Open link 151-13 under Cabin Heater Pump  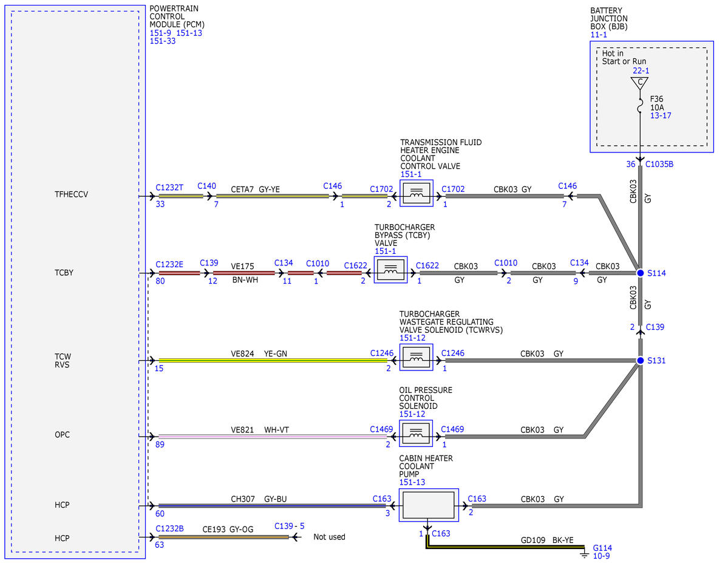tap(412, 482)
